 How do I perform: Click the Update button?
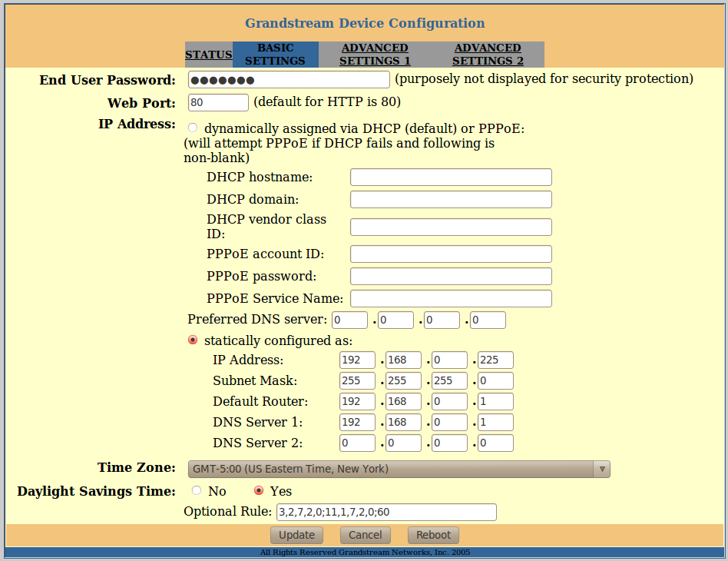pyautogui.click(x=296, y=535)
